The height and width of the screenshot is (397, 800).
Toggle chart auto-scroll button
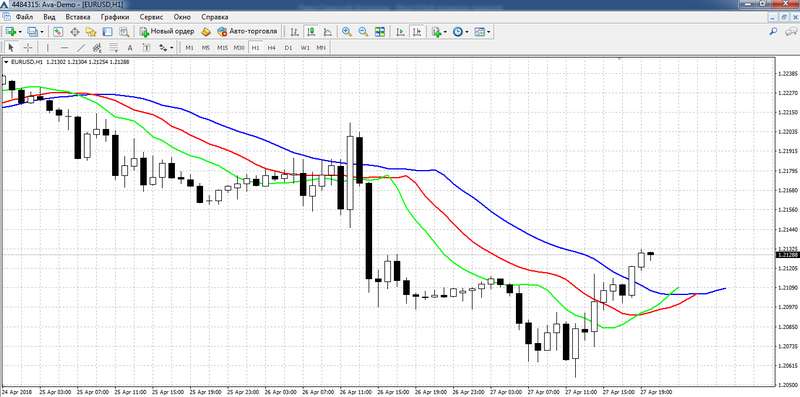coord(401,32)
